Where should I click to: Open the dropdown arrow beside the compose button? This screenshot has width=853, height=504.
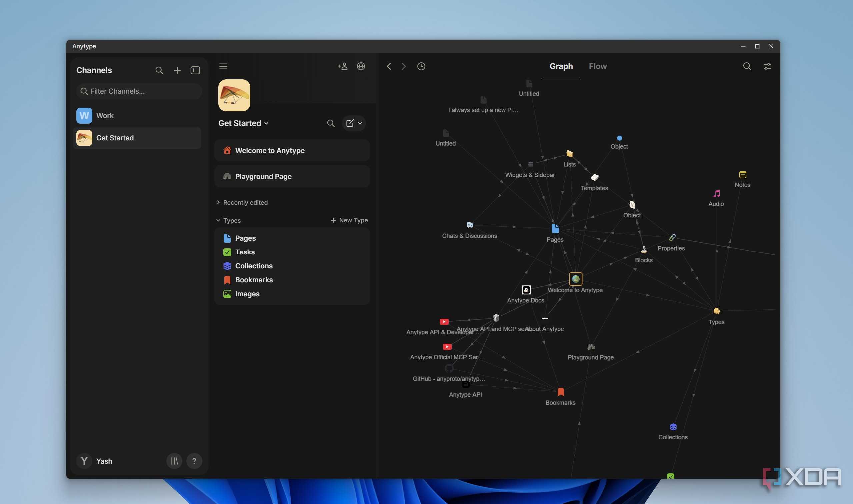coord(360,123)
